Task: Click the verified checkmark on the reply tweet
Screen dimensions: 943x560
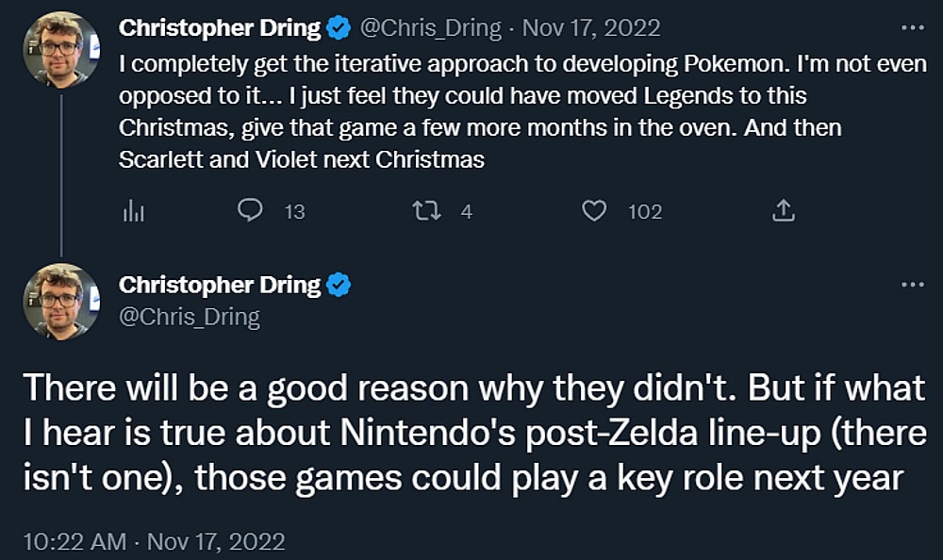Action: (x=339, y=285)
